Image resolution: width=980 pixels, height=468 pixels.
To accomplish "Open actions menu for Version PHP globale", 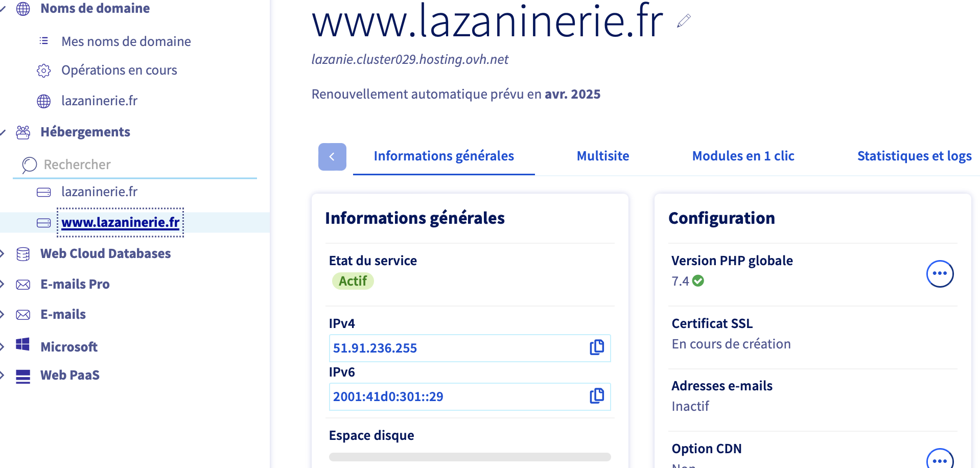I will (940, 274).
